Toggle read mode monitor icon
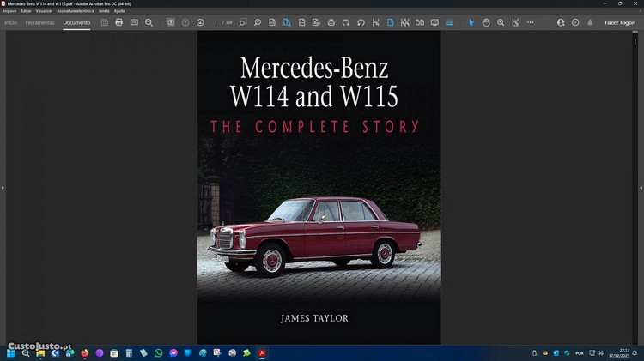Viewport: 644px width, 361px height. 434,22
